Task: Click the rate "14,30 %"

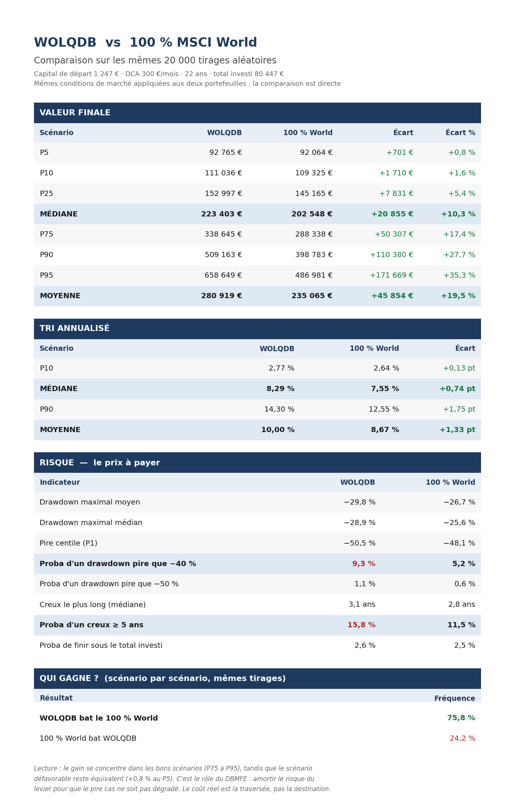Action: 279,409
